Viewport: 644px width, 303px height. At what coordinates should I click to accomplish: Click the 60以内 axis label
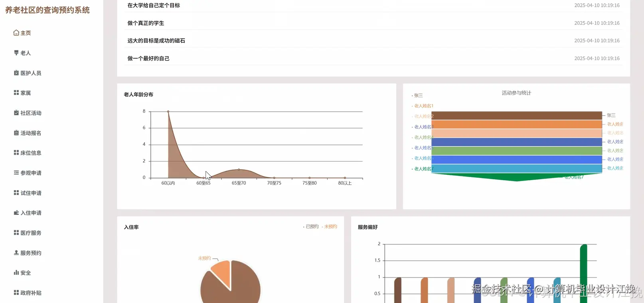168,183
